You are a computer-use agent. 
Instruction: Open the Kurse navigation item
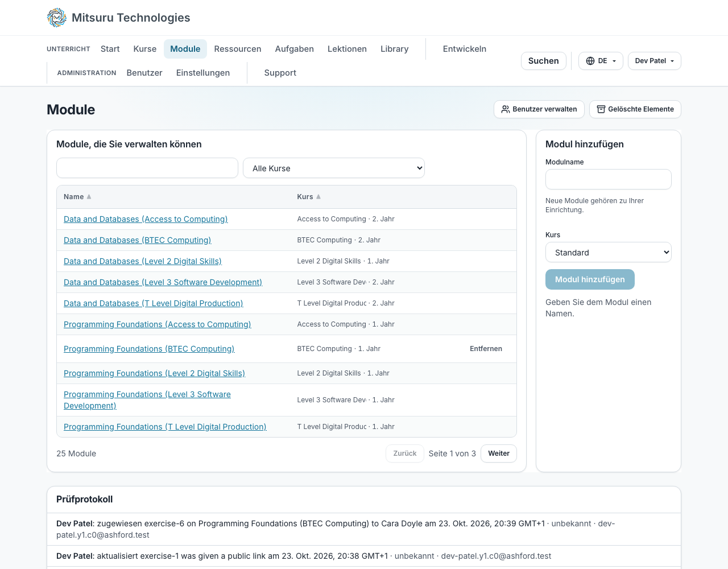(145, 49)
